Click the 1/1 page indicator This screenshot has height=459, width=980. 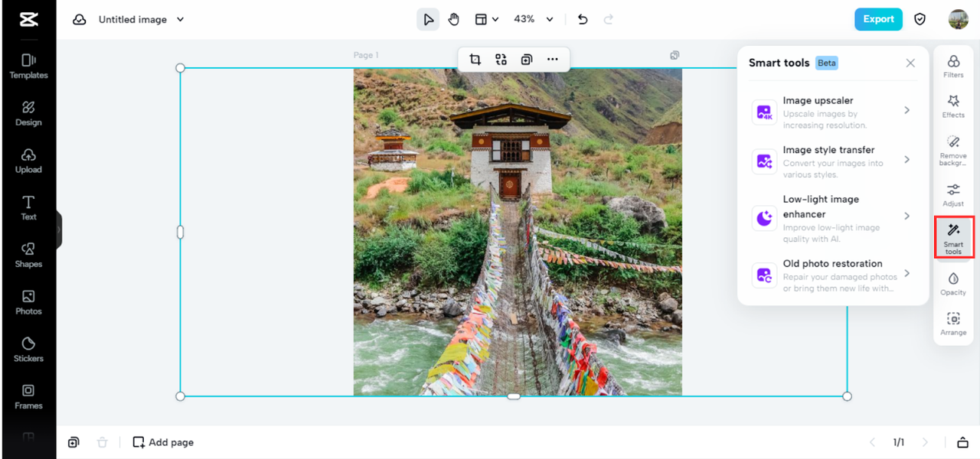898,442
